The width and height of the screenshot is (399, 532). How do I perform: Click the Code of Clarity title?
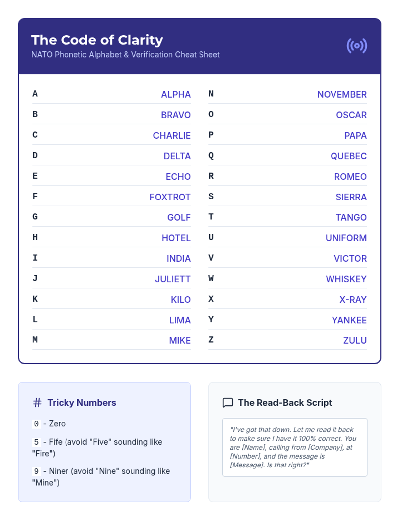(x=97, y=40)
